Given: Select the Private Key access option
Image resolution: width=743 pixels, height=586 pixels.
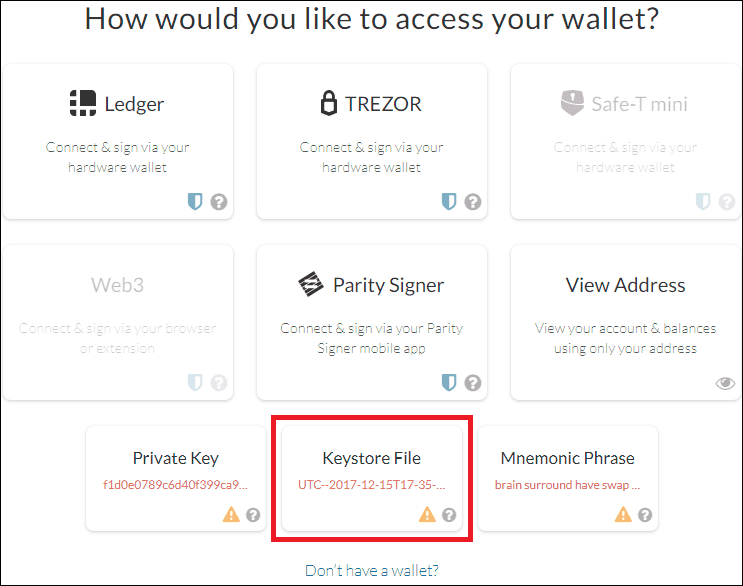Looking at the screenshot, I should pos(176,478).
